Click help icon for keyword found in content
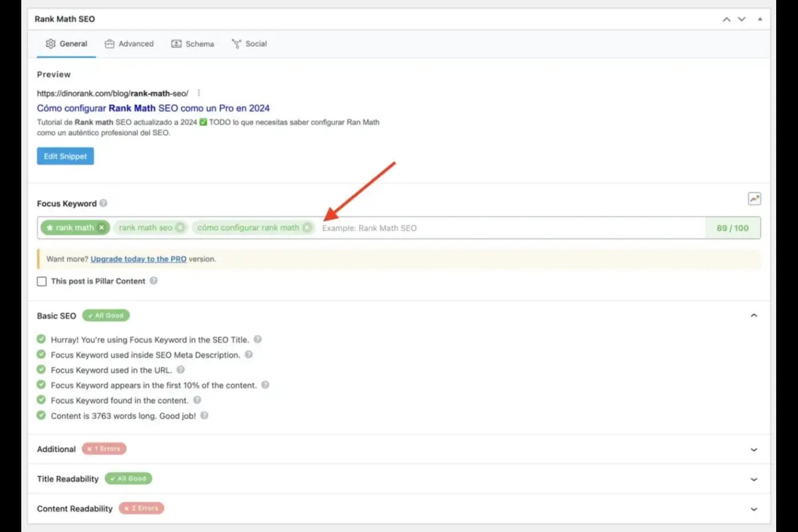The height and width of the screenshot is (532, 798). coord(197,400)
